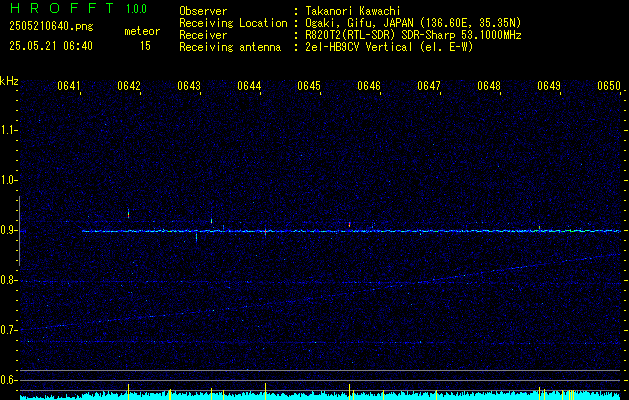Click the 0643 time axis label
The width and height of the screenshot is (629, 400).
(189, 86)
